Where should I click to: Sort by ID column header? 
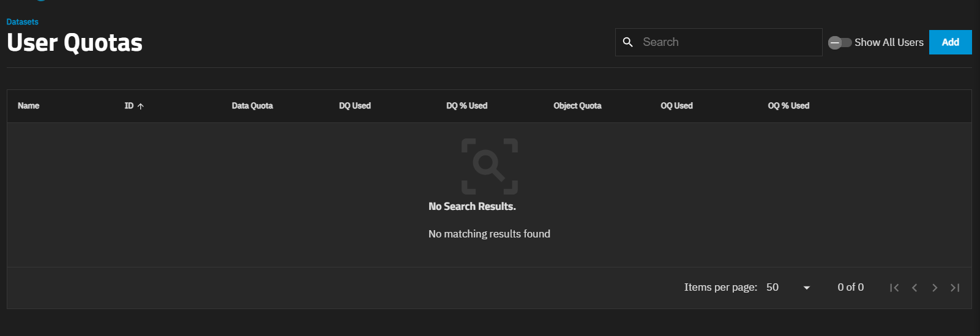[129, 106]
